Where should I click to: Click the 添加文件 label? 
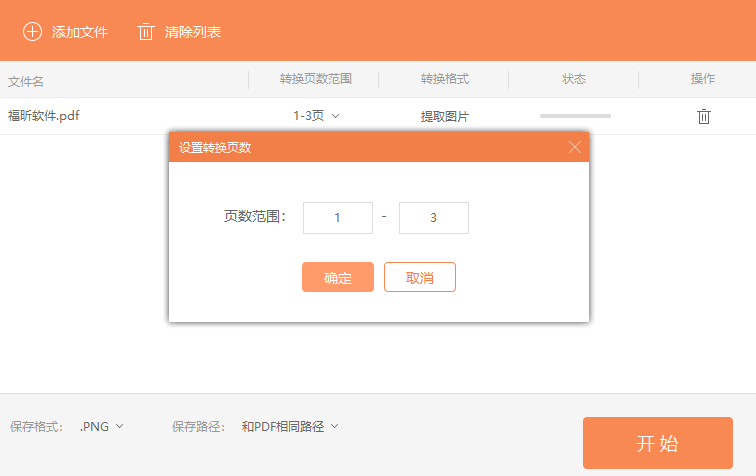pos(80,32)
